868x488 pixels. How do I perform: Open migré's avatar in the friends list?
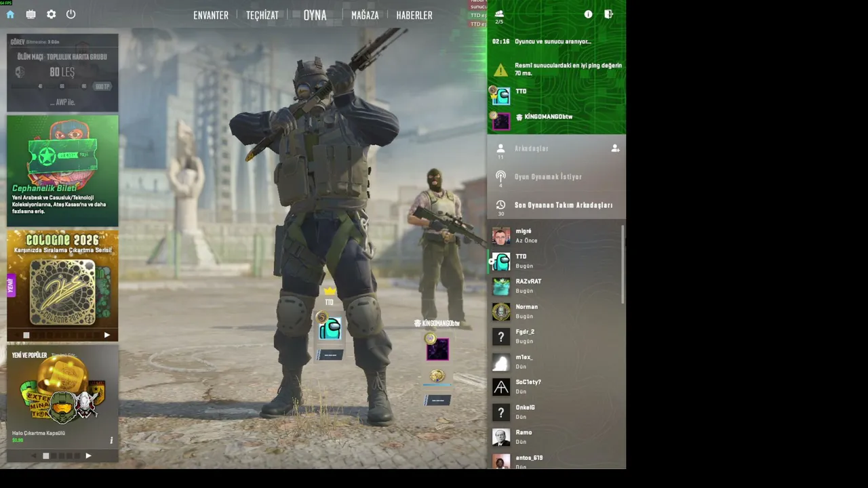coord(501,236)
